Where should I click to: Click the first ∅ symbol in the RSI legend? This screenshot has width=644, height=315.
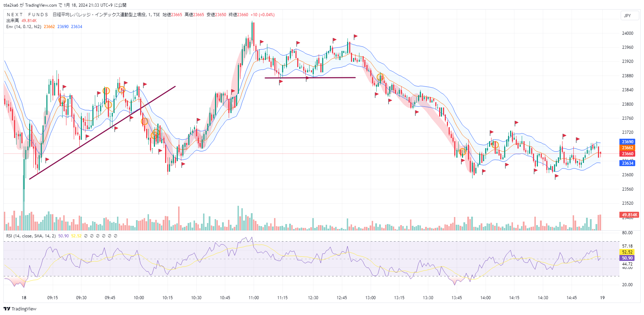(x=86, y=236)
